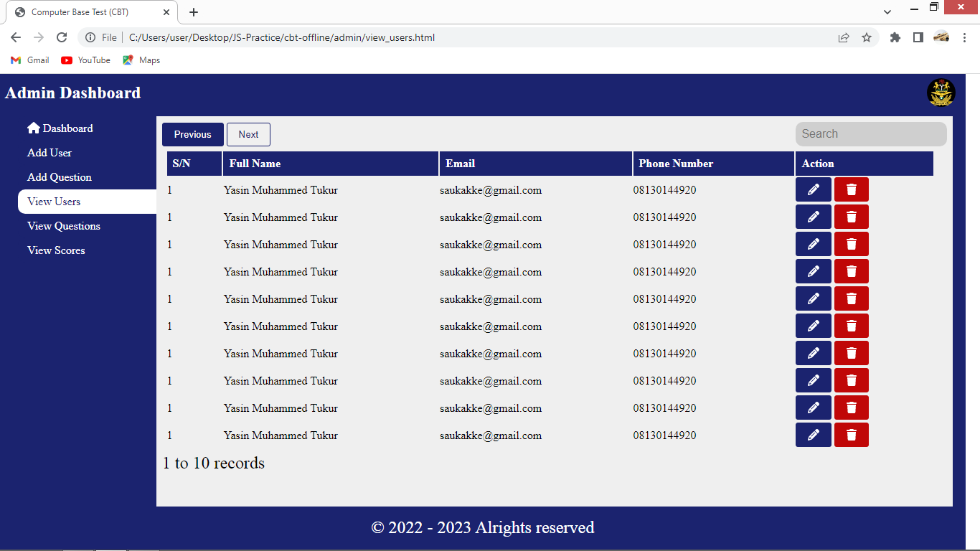Open edit for the fourth row user
Screen dimensions: 980x551
[x=814, y=271]
